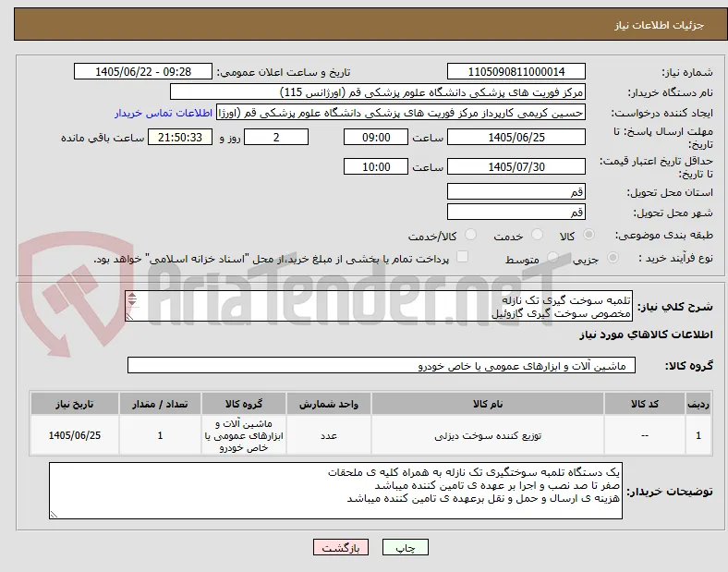Image resolution: width=728 pixels, height=572 pixels.
Task: Click the بازگشت (back) button
Action: coord(341,547)
